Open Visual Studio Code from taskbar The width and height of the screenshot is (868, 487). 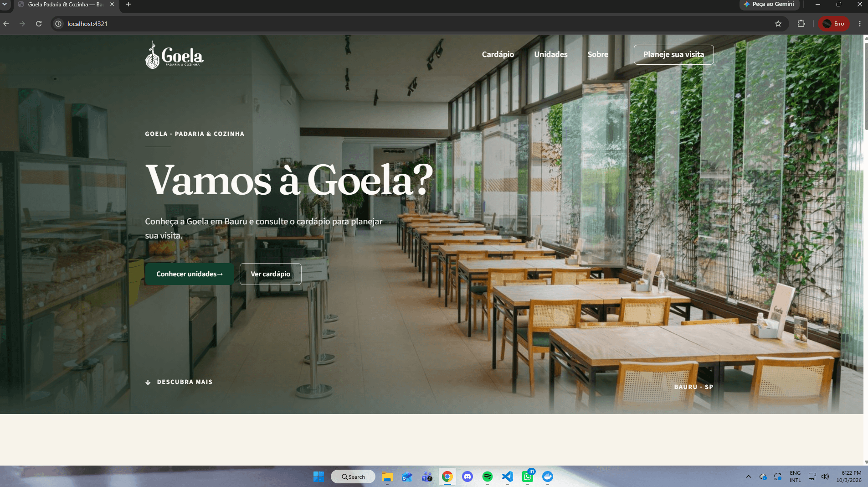pyautogui.click(x=508, y=477)
